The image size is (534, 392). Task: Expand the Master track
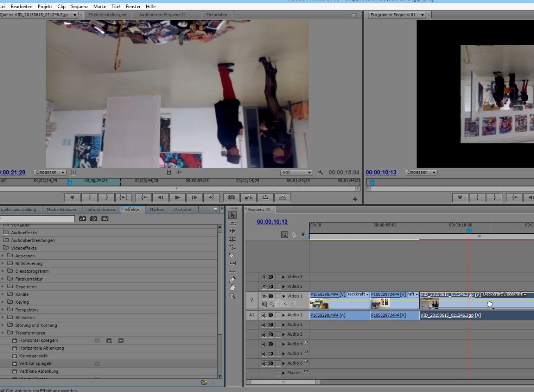[x=283, y=373]
